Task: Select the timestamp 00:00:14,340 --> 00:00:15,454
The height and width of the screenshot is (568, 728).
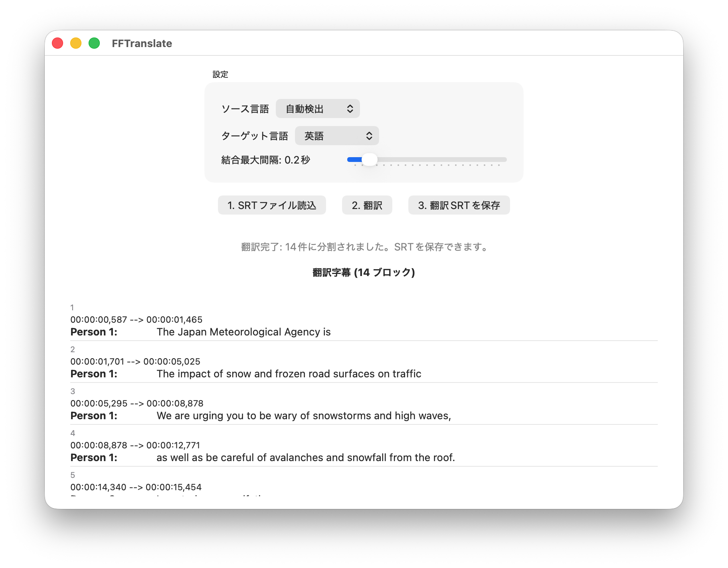Action: coord(136,487)
